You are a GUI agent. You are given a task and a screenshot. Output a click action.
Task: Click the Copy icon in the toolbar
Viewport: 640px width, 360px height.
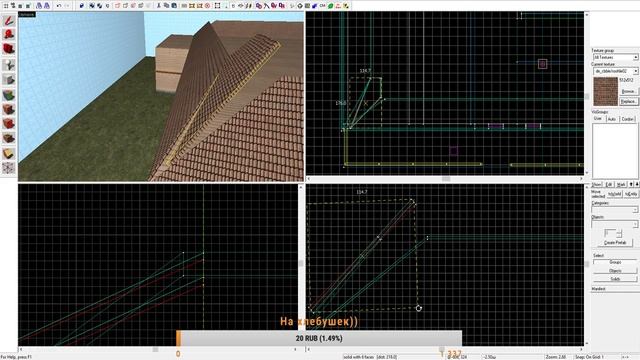pyautogui.click(x=166, y=6)
